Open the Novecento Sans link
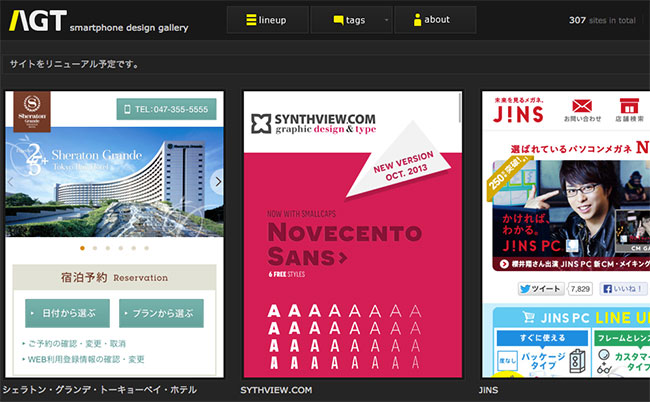The image size is (650, 402). coord(344,244)
